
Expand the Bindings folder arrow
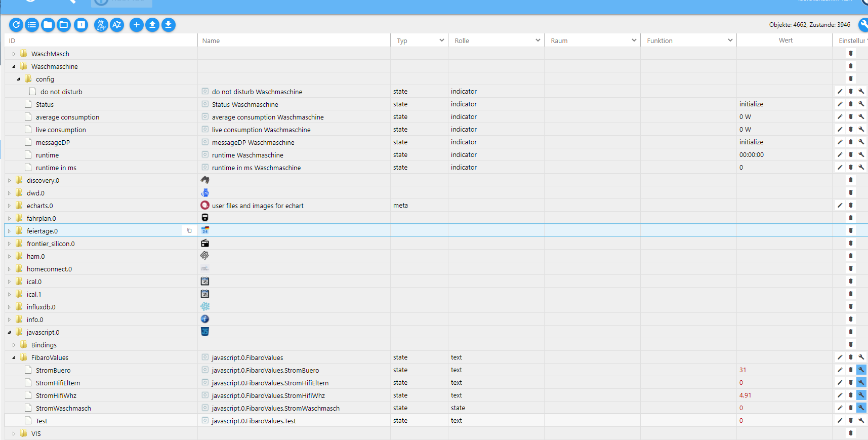point(14,345)
